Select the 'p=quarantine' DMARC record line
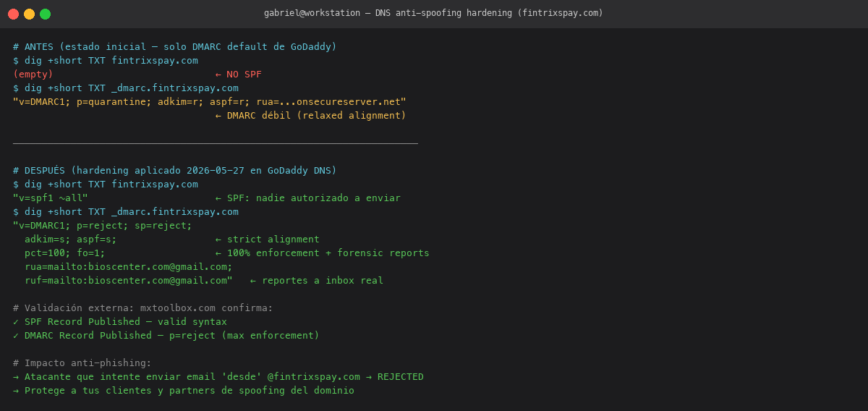Image resolution: width=868 pixels, height=411 pixels. point(210,102)
